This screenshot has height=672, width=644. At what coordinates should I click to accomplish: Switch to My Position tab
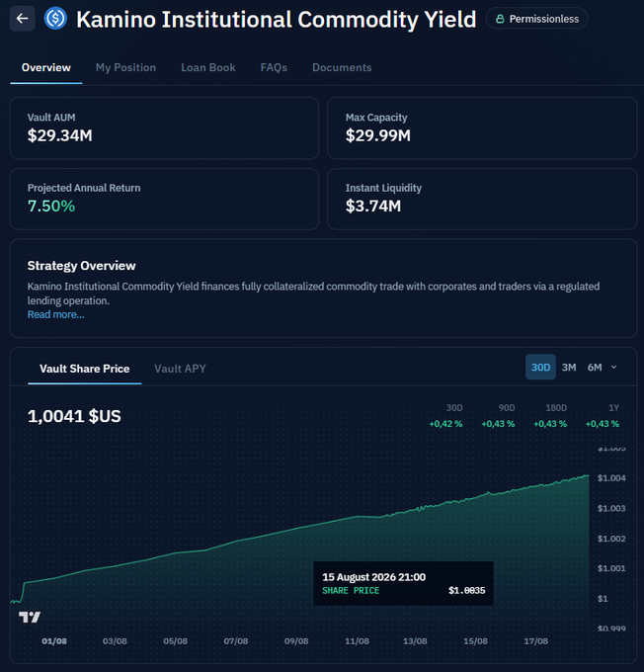point(126,68)
